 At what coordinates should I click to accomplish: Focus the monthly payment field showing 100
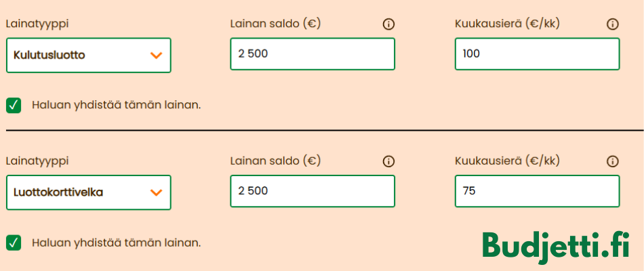point(537,54)
